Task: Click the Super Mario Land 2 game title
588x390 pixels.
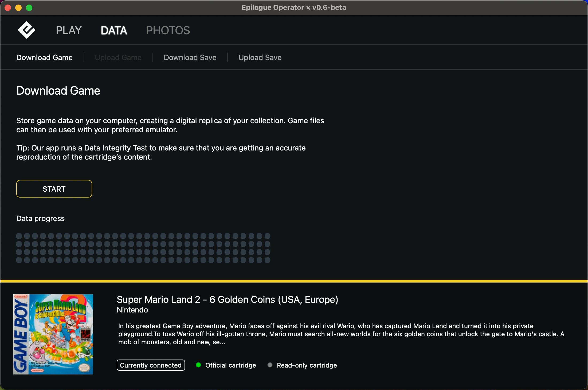Action: [x=227, y=300]
